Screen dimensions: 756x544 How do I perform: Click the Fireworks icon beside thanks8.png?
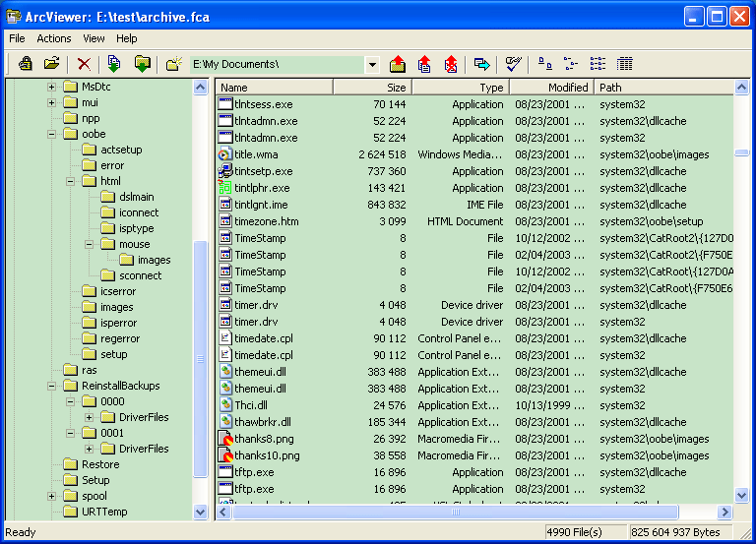224,439
